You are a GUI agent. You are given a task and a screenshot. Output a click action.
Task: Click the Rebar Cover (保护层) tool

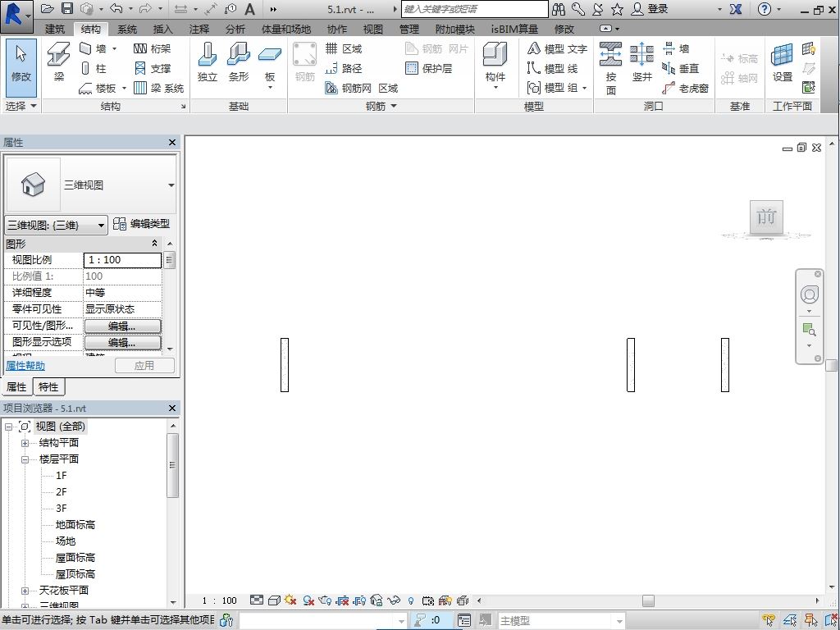click(429, 69)
